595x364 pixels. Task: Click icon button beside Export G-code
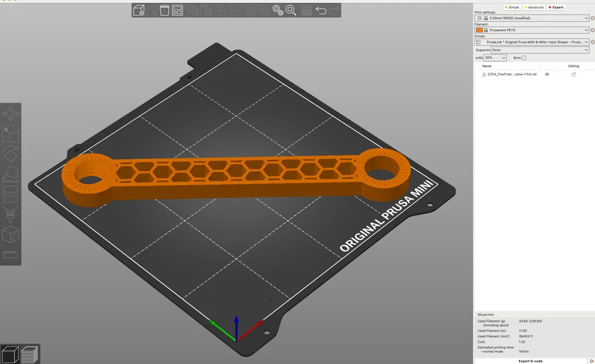pyautogui.click(x=592, y=361)
